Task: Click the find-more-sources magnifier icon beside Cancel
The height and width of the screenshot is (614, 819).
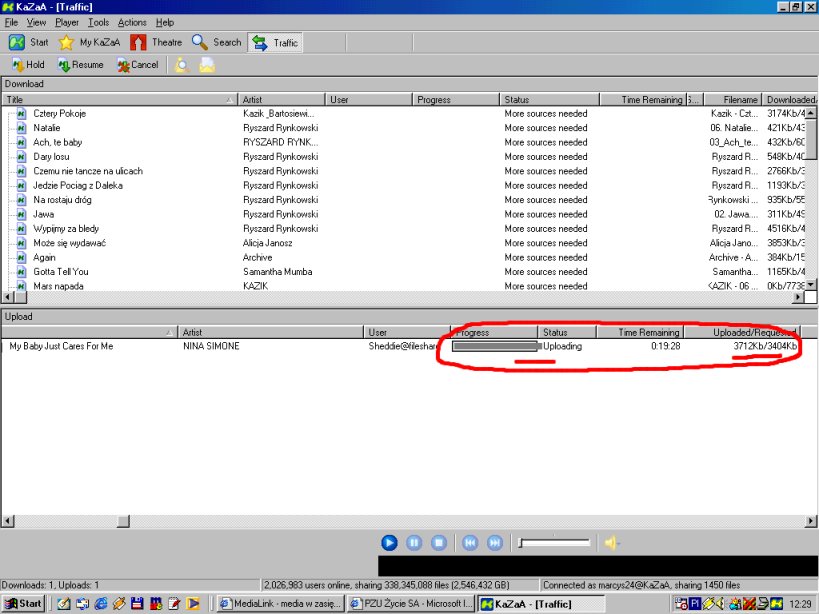Action: tap(182, 65)
